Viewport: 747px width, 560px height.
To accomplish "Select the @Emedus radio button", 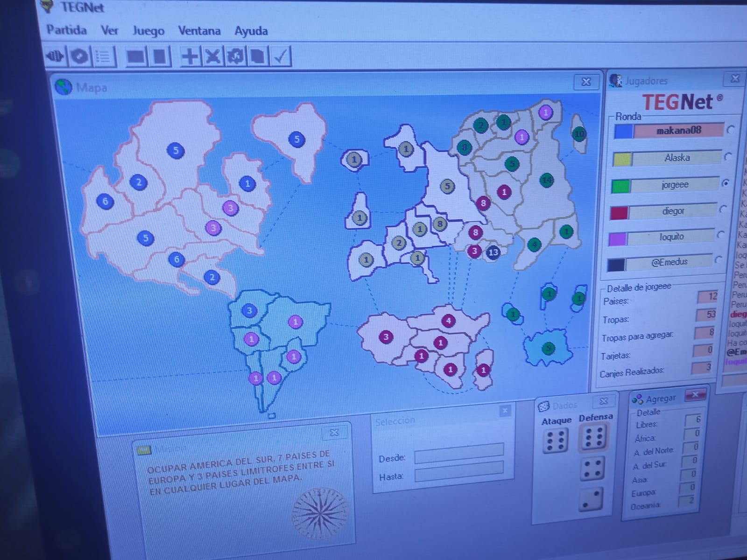I will coord(718,259).
